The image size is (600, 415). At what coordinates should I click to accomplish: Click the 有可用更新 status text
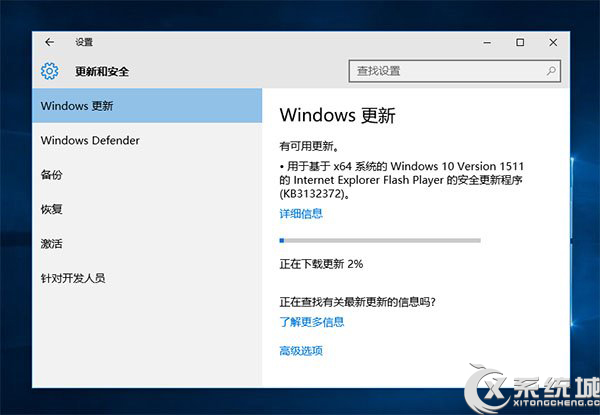pyautogui.click(x=309, y=146)
